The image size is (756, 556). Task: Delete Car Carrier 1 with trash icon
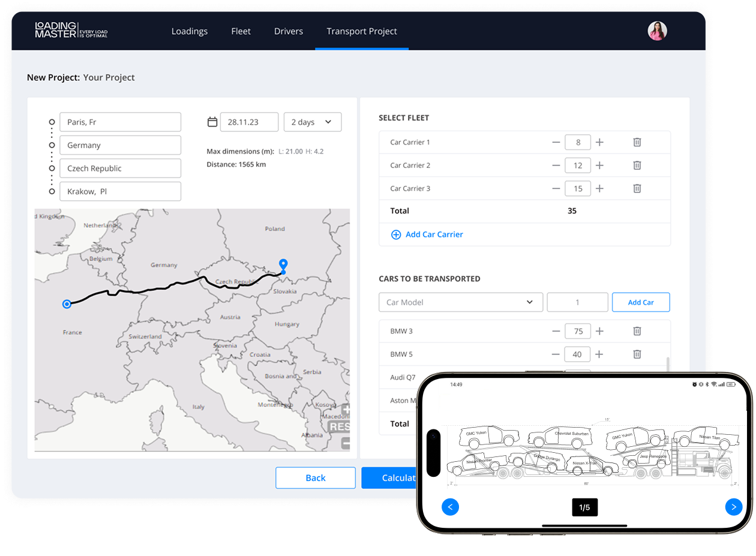(637, 142)
